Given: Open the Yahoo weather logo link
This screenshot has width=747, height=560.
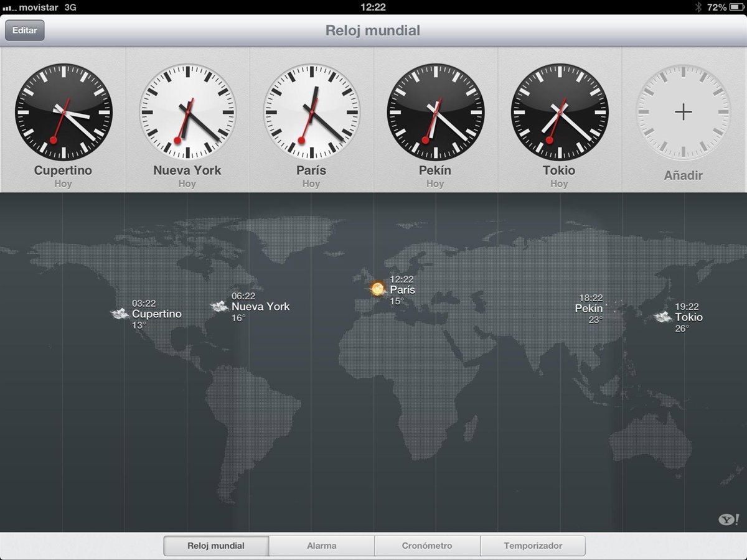Looking at the screenshot, I should point(728,520).
